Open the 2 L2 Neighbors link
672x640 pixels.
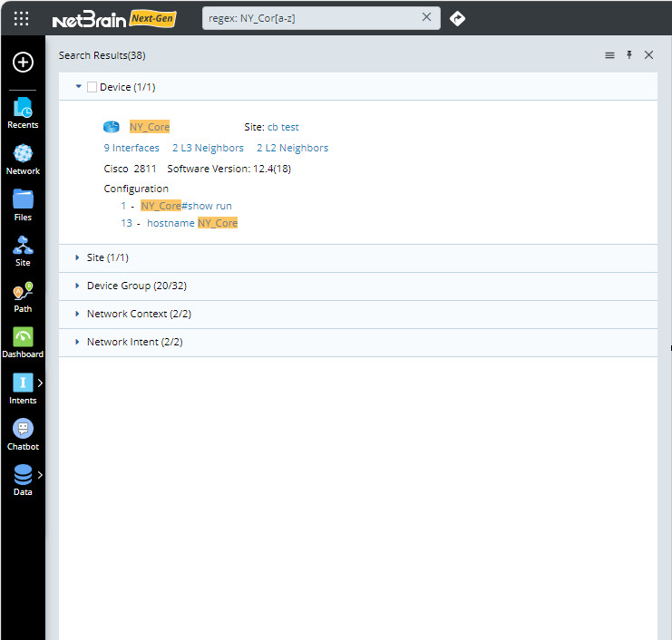point(292,148)
